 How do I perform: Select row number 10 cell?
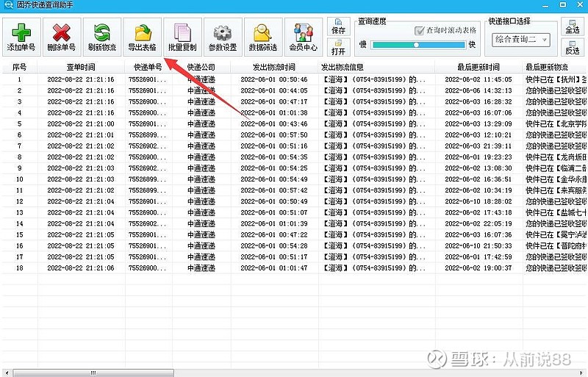coord(20,179)
